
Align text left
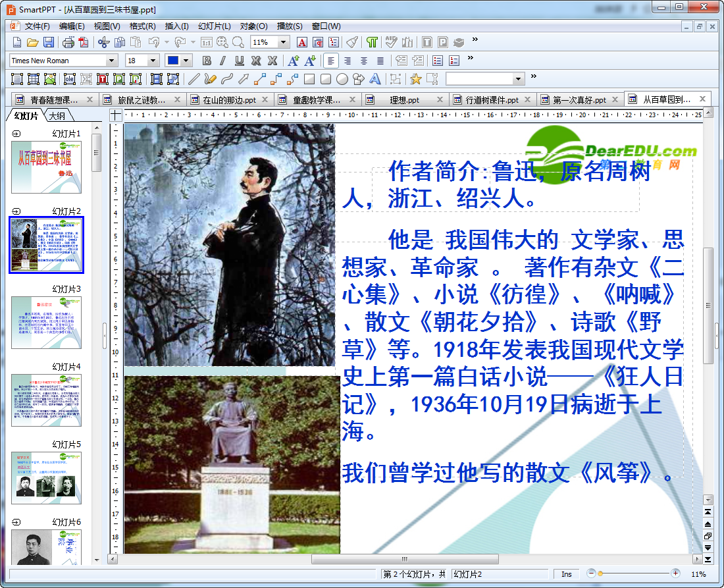click(331, 61)
